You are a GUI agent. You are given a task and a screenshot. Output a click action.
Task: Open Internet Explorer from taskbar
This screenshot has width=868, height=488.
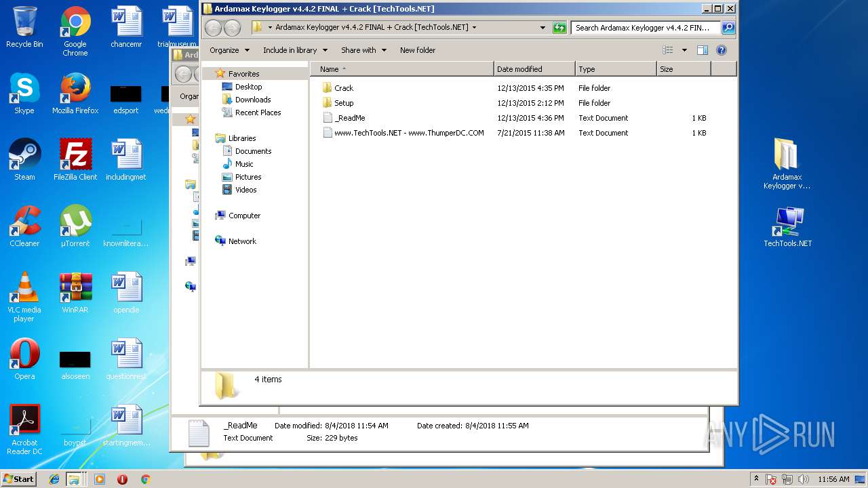click(x=54, y=479)
